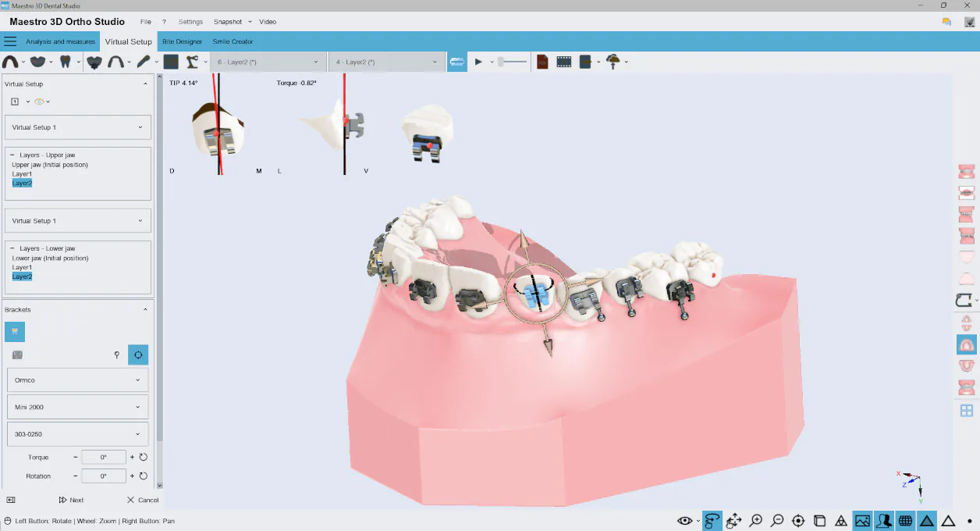Click the gray bracket library icon

17,355
